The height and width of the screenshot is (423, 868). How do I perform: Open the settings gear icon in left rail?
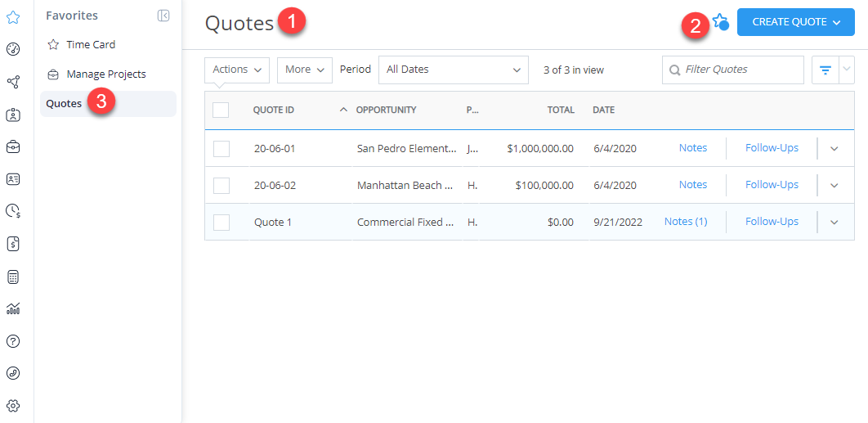[13, 406]
